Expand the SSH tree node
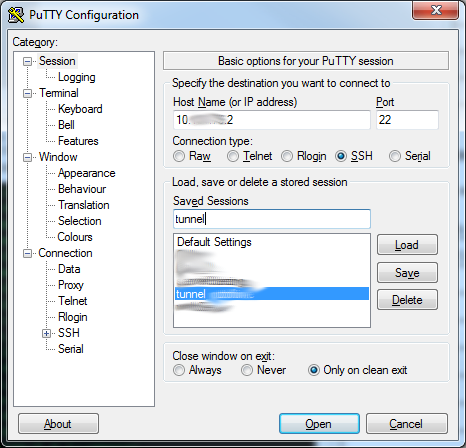This screenshot has height=448, width=466. (46, 333)
